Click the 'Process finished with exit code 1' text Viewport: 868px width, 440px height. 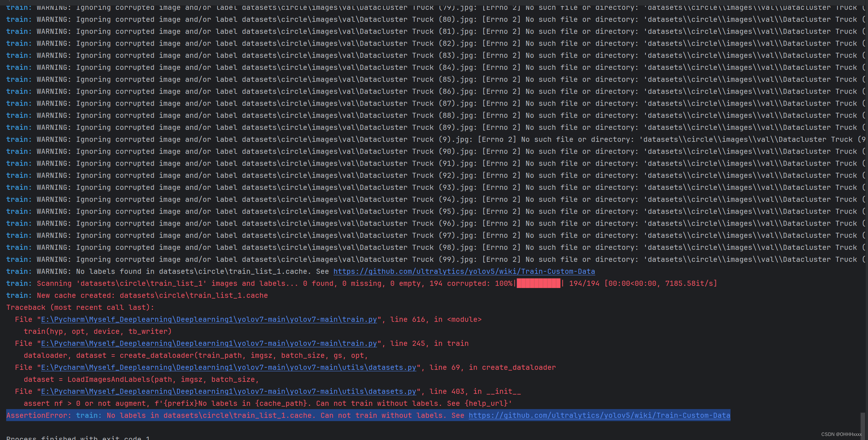pyautogui.click(x=78, y=438)
